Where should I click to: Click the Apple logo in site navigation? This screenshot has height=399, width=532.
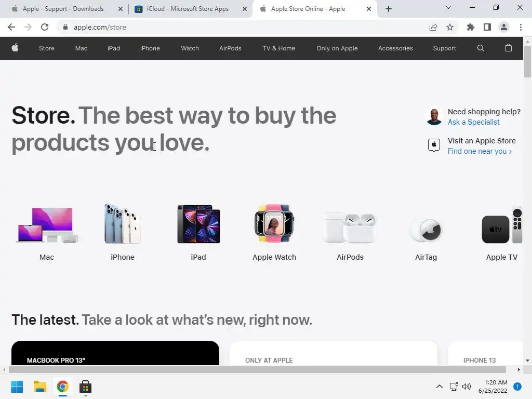click(x=15, y=48)
